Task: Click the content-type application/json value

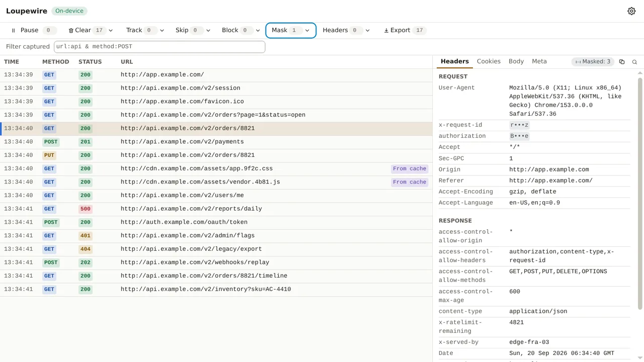Action: 538,312
